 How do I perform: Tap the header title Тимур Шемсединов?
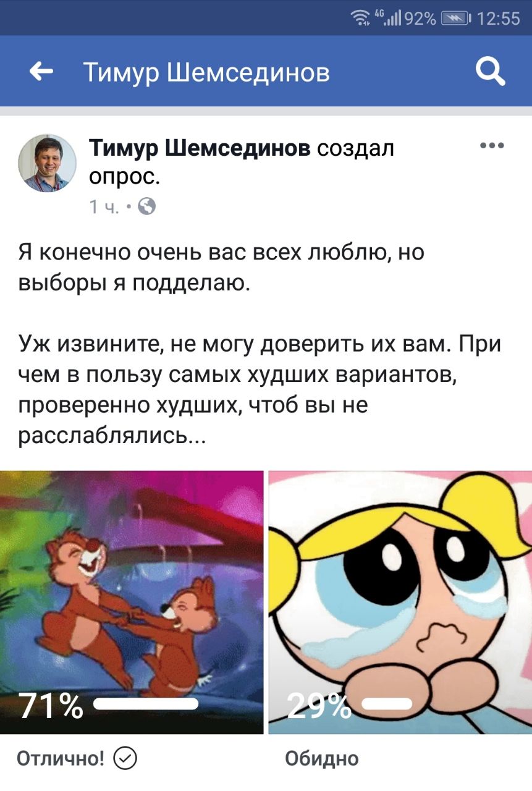206,73
